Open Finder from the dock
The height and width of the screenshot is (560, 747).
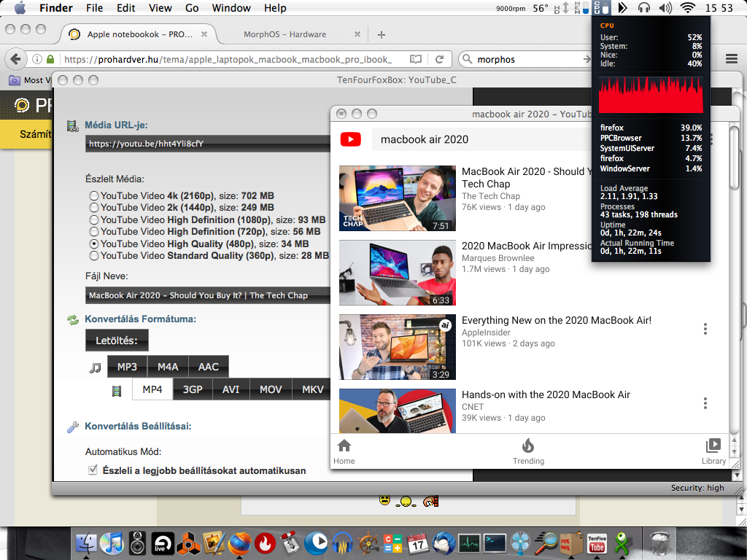pos(86,542)
